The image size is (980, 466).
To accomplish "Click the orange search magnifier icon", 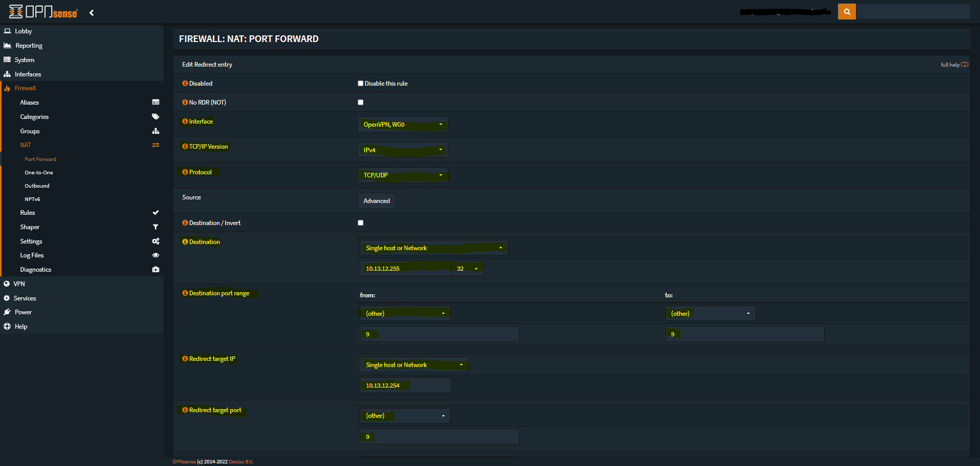I will (847, 12).
